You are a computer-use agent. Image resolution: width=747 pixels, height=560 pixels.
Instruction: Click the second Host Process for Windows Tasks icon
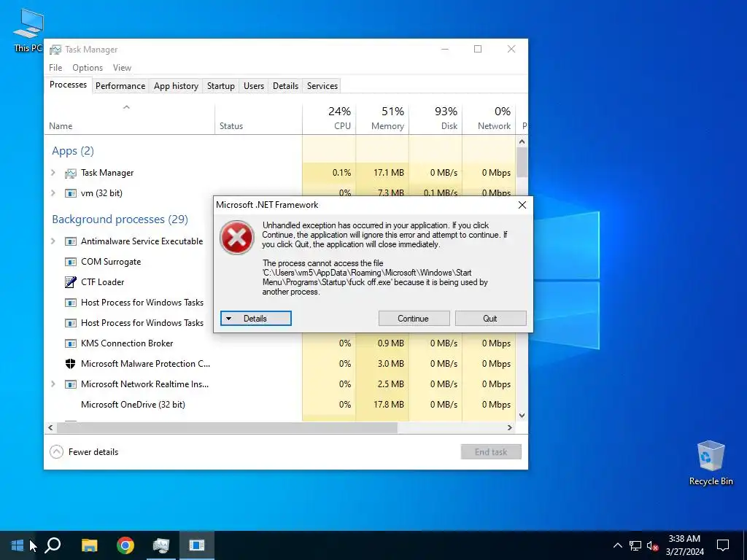pyautogui.click(x=71, y=323)
